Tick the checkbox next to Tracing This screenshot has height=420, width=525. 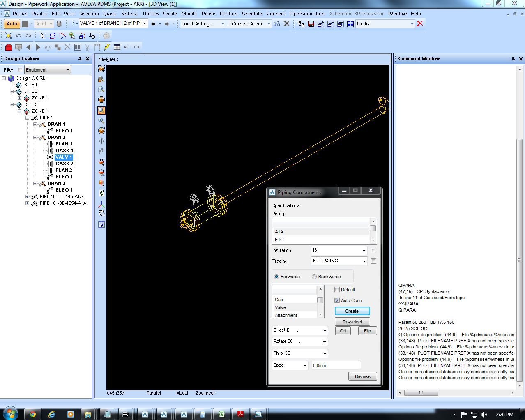[373, 261]
